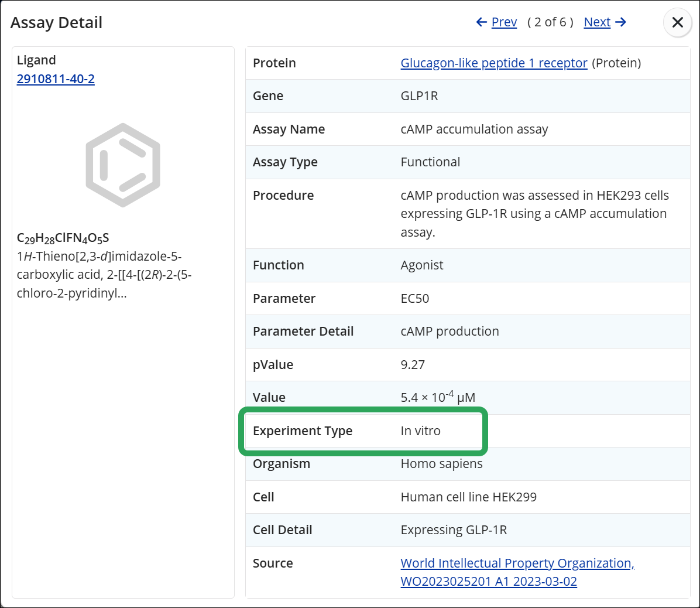This screenshot has width=700, height=608.
Task: Select Experiment Type value In vitro
Action: (421, 431)
